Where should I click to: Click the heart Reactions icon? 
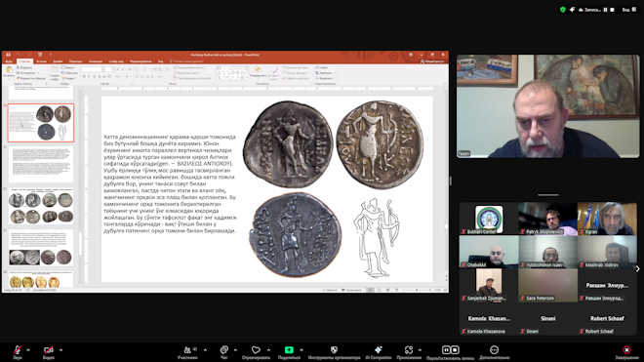point(256,350)
